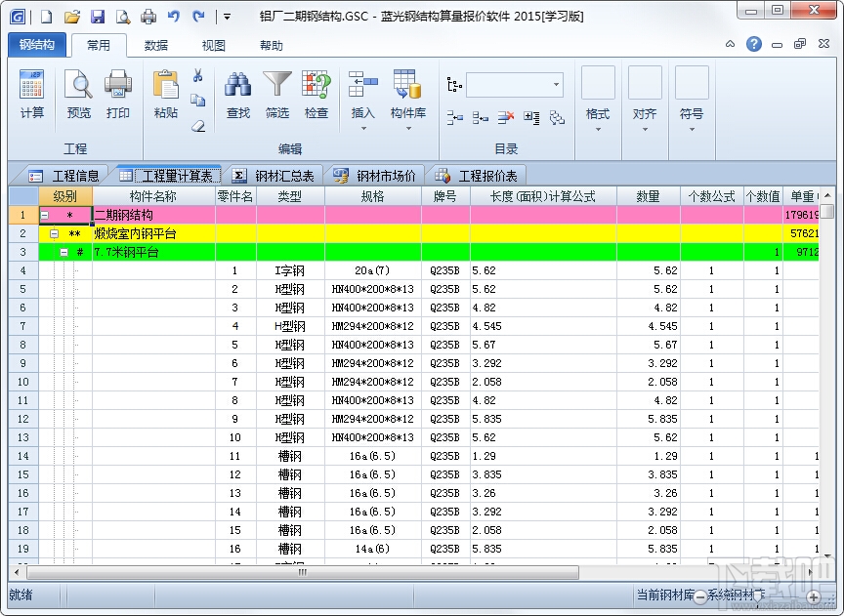Image resolution: width=844 pixels, height=616 pixels.
Task: Click delete-node icon with red X
Action: (x=506, y=117)
